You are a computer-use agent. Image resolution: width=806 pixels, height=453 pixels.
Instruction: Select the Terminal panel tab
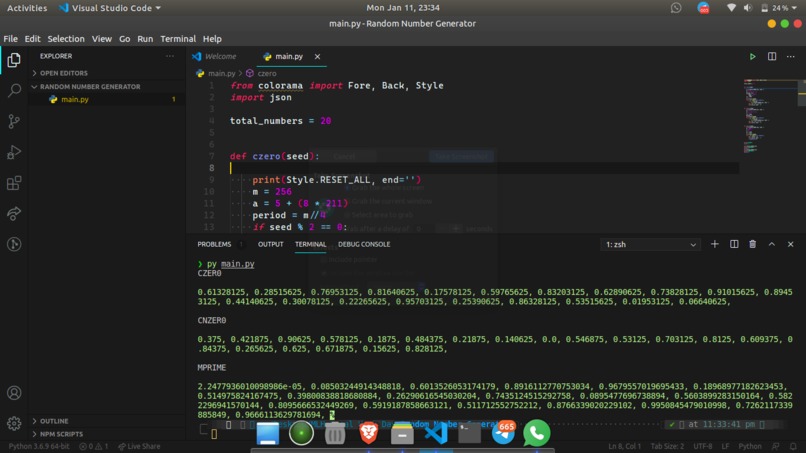click(310, 244)
